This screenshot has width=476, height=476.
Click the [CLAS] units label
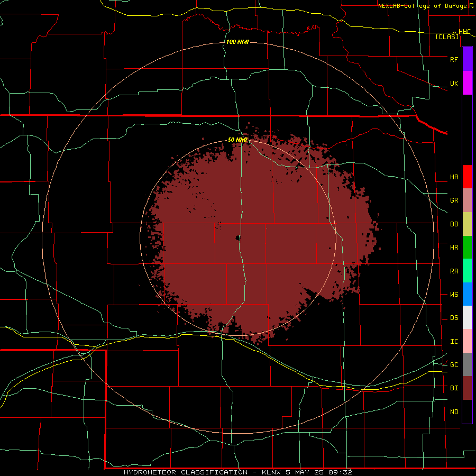pos(447,36)
